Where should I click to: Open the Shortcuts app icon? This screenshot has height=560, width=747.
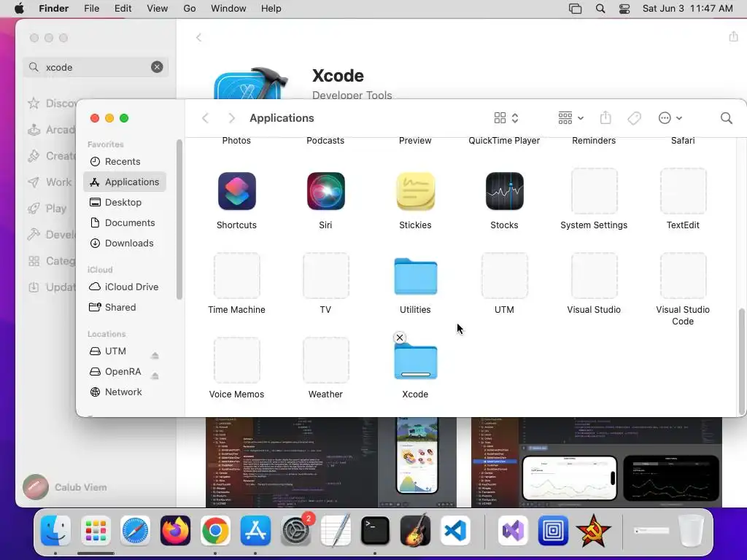pyautogui.click(x=237, y=192)
